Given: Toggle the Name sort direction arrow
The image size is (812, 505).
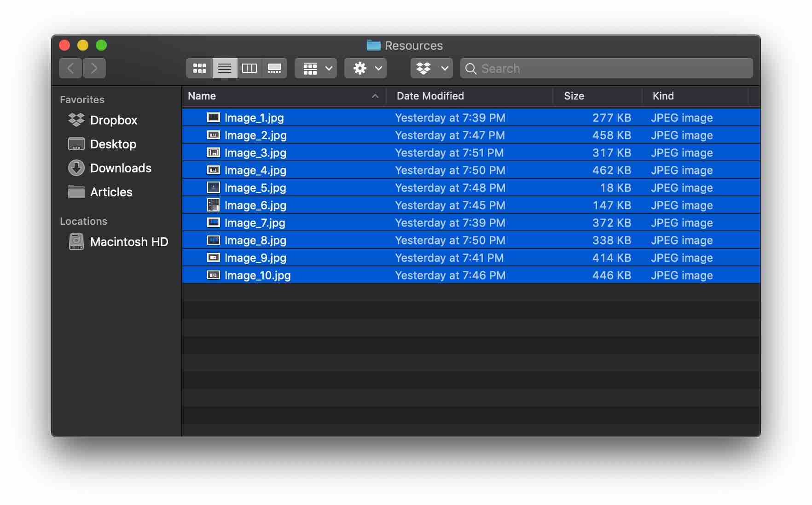Looking at the screenshot, I should (x=375, y=96).
